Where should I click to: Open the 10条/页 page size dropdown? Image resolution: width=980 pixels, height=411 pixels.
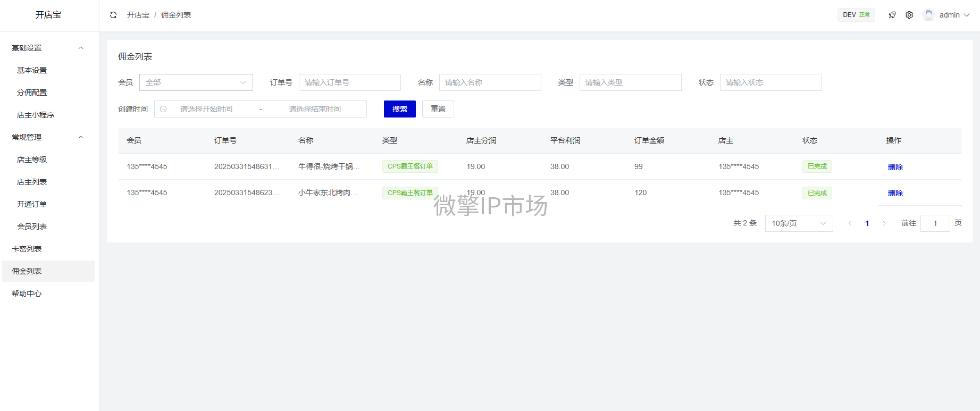[x=798, y=223]
